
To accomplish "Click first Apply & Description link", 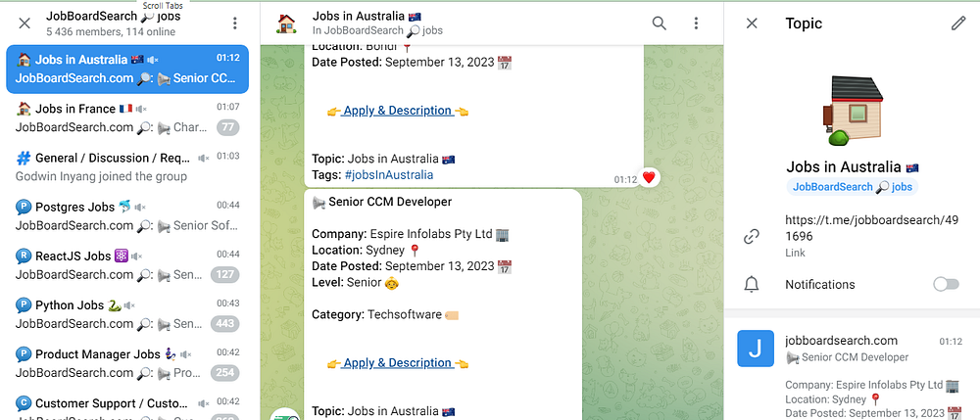I will pos(398,111).
